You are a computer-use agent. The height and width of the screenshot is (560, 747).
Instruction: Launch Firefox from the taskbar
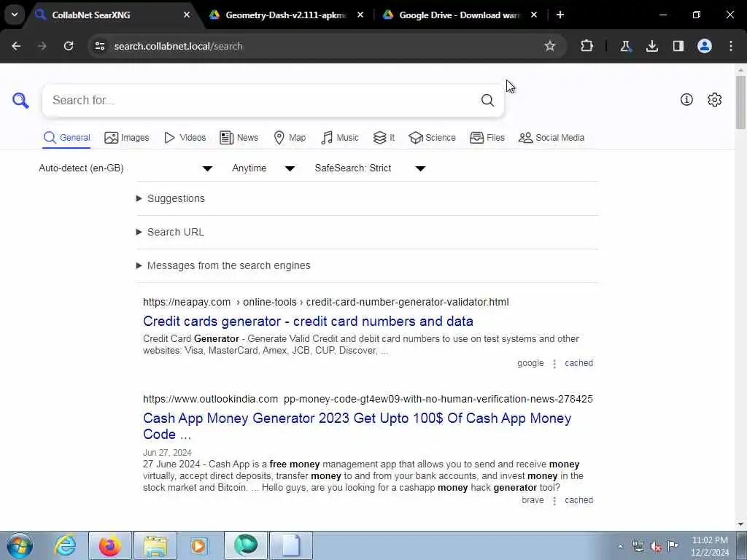[109, 545]
